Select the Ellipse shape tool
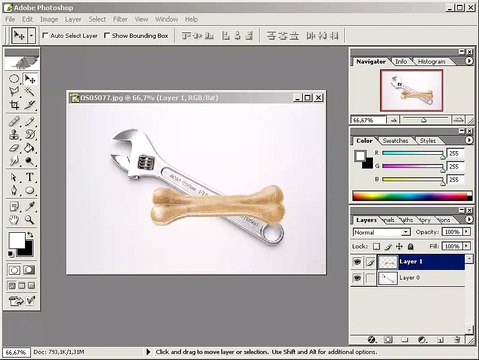This screenshot has width=479, height=360. pyautogui.click(x=30, y=190)
